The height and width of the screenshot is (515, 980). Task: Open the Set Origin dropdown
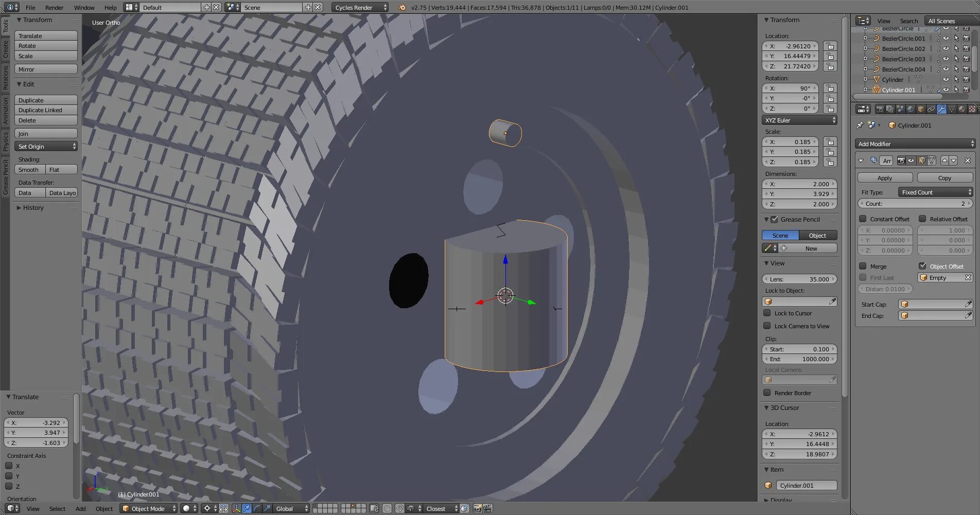pyautogui.click(x=46, y=147)
